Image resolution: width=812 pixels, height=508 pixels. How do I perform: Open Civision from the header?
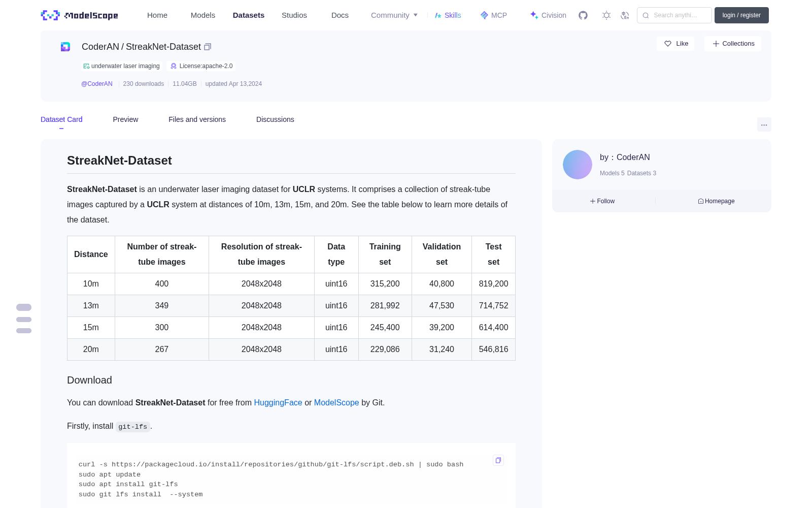click(548, 15)
